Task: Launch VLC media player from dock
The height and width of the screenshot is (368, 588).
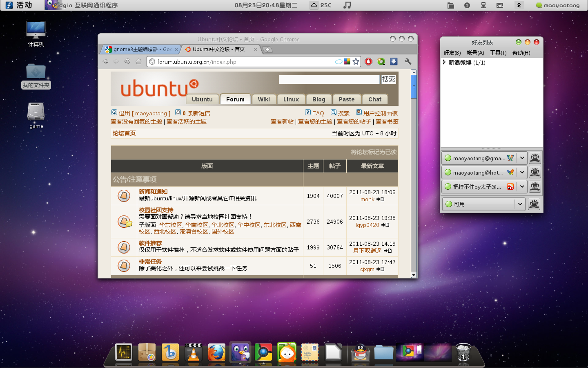Action: click(194, 352)
